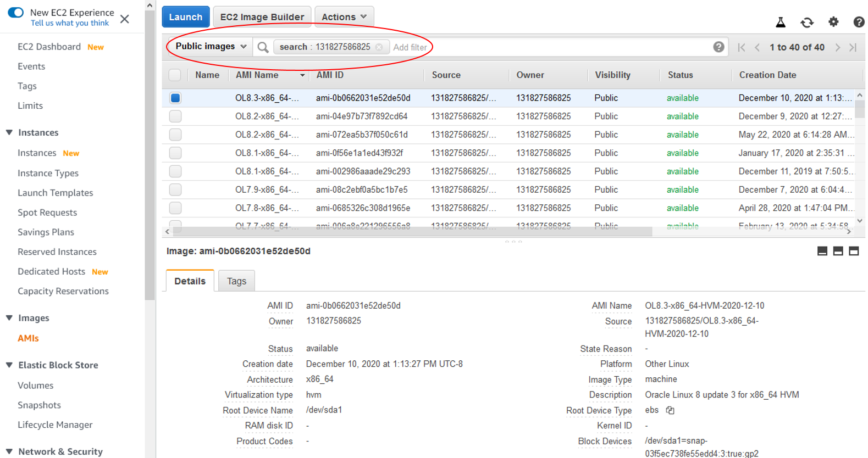Click the table horizontal scrollbar

coord(413,232)
